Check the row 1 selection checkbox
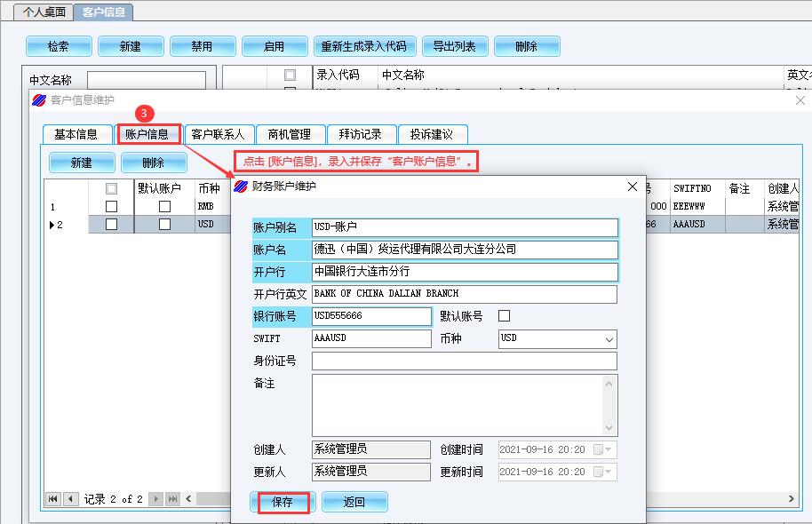 tap(111, 207)
